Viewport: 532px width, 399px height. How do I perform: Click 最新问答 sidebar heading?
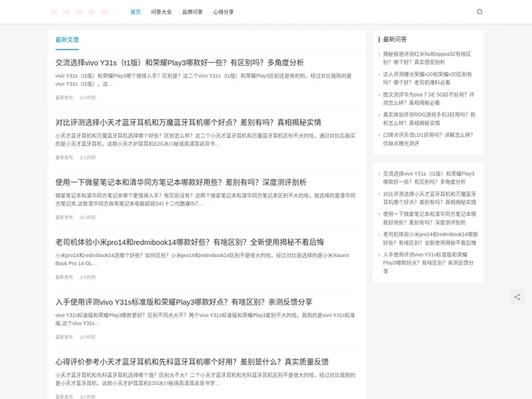click(x=395, y=39)
